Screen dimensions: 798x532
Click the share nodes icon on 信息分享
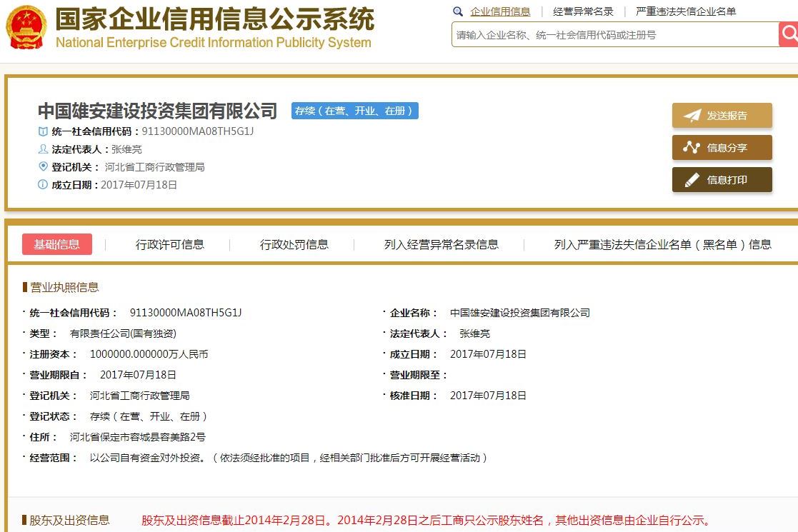click(692, 148)
